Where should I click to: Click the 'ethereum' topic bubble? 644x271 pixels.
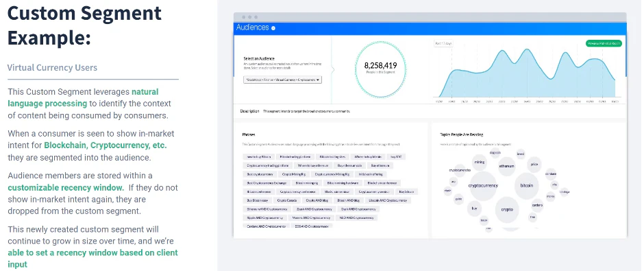point(506,166)
